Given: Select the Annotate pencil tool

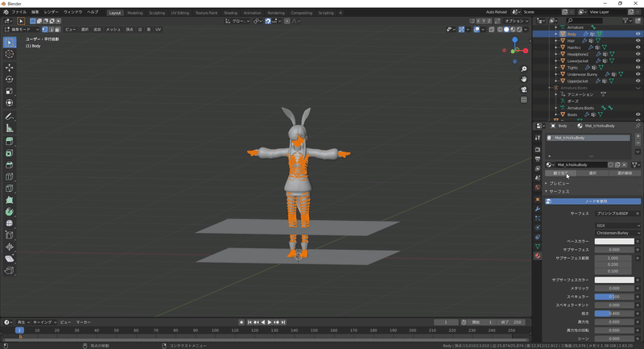Looking at the screenshot, I should point(10,116).
